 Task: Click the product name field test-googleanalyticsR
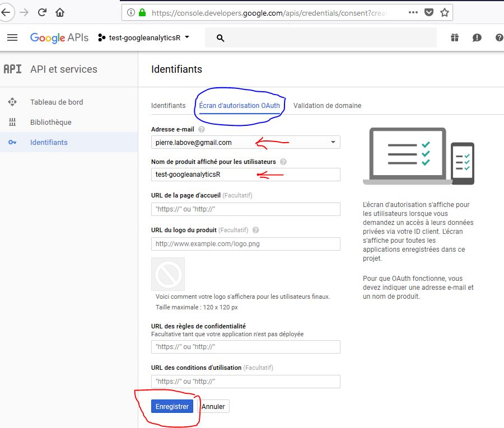point(246,175)
